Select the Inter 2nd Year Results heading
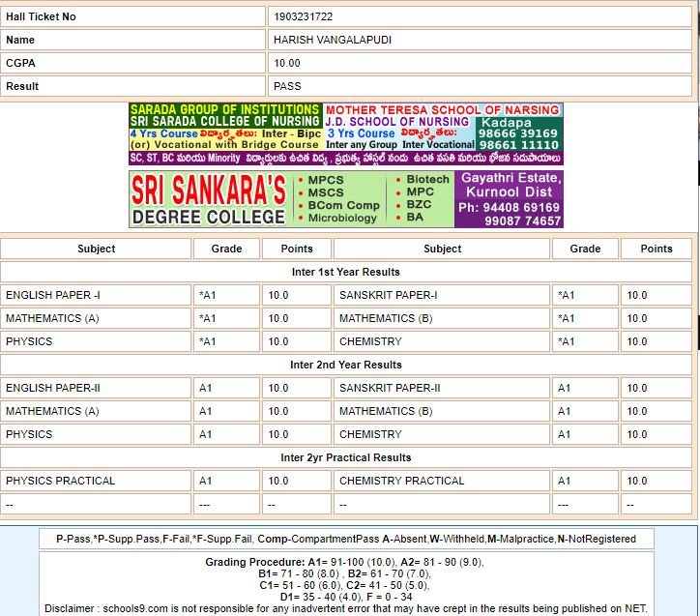 pyautogui.click(x=345, y=365)
